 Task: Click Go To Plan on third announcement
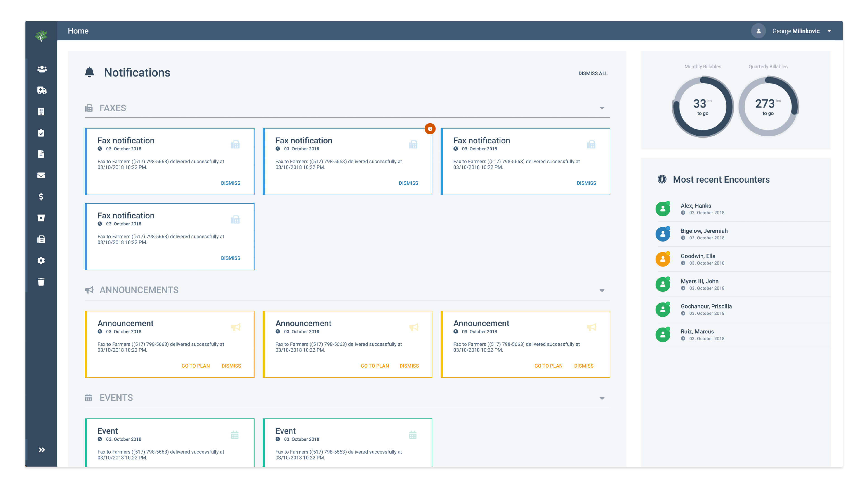pos(548,366)
